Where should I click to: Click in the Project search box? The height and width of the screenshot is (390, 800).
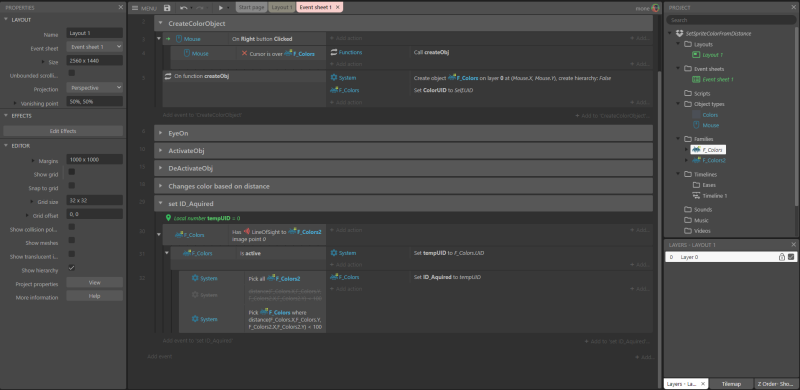click(x=731, y=20)
